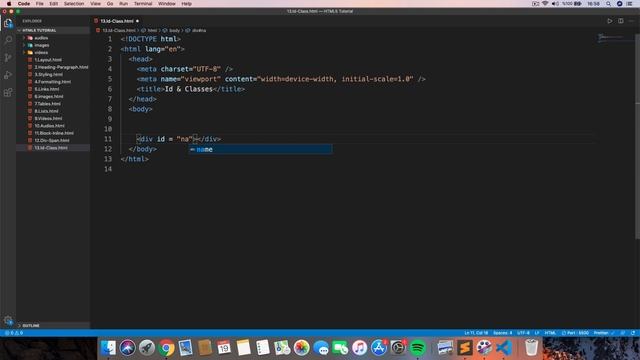
Task: Open the Search view in activity bar
Action: tap(8, 40)
